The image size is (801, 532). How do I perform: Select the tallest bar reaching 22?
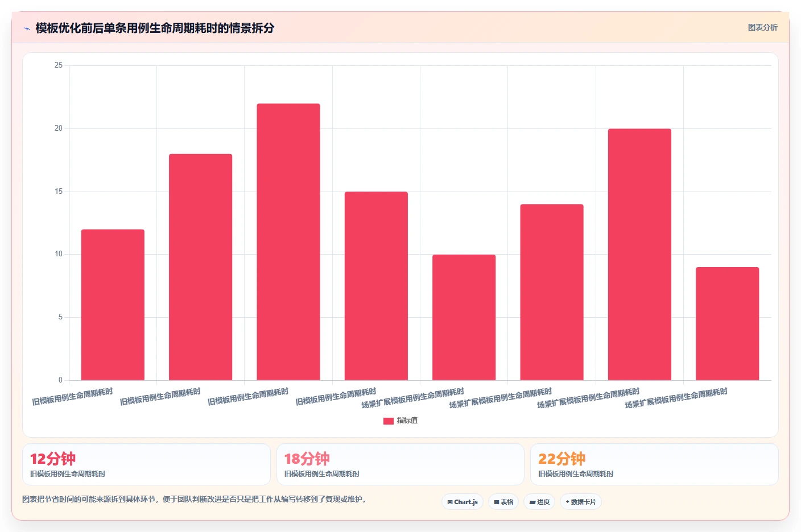pos(288,242)
